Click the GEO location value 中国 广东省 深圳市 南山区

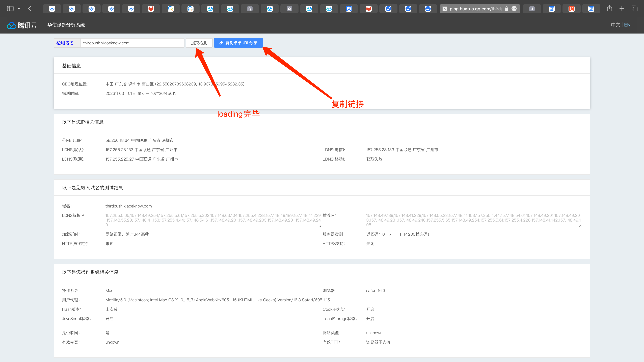[x=175, y=84]
